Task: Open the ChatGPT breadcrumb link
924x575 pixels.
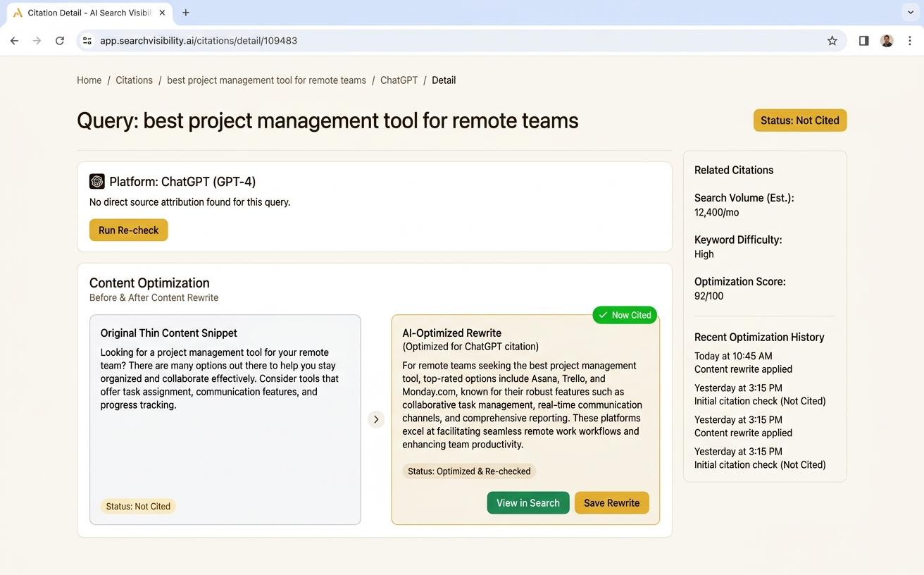Action: point(399,80)
